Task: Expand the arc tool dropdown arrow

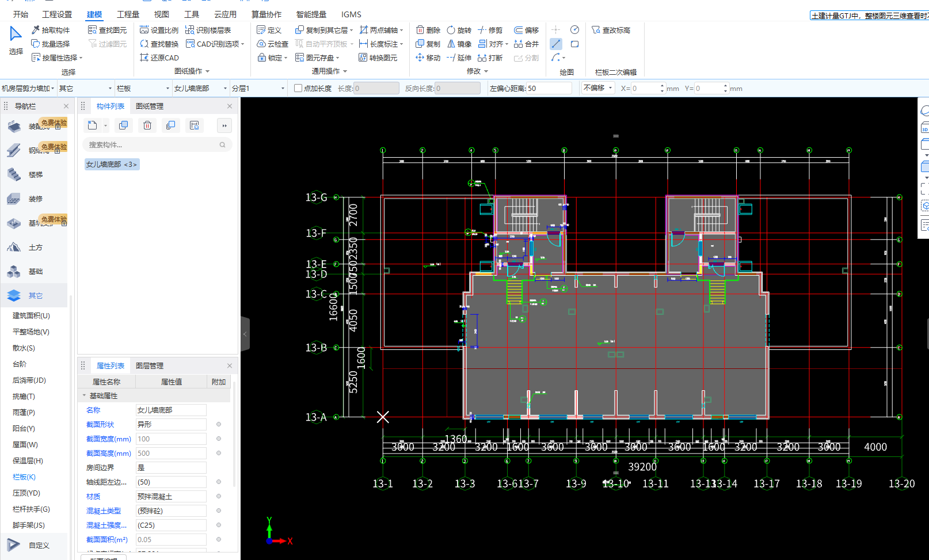Action: click(x=564, y=58)
